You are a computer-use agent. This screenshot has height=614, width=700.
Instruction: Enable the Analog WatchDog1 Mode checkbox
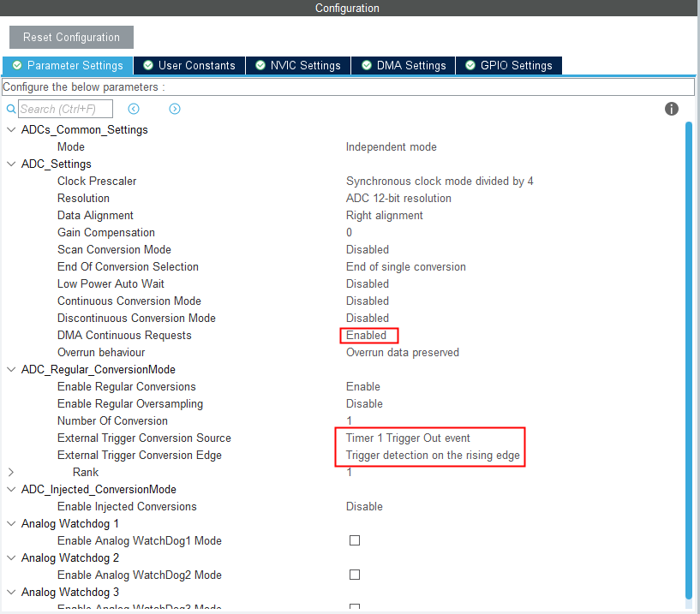point(355,540)
